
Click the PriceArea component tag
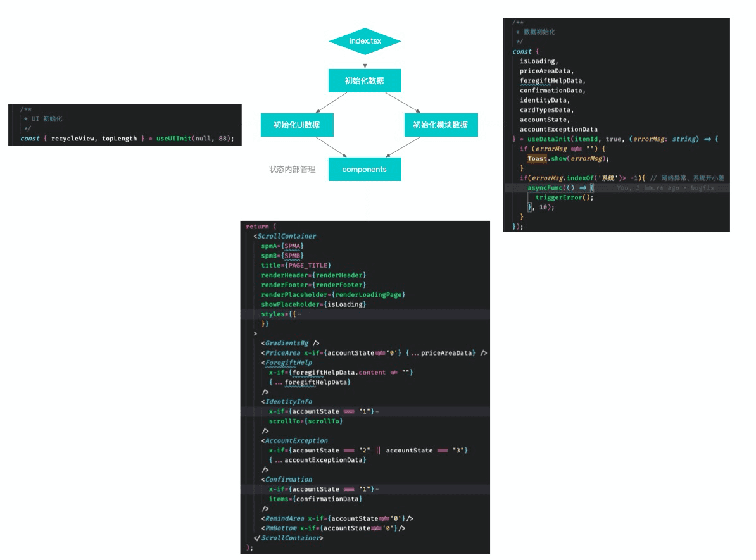[x=282, y=353]
